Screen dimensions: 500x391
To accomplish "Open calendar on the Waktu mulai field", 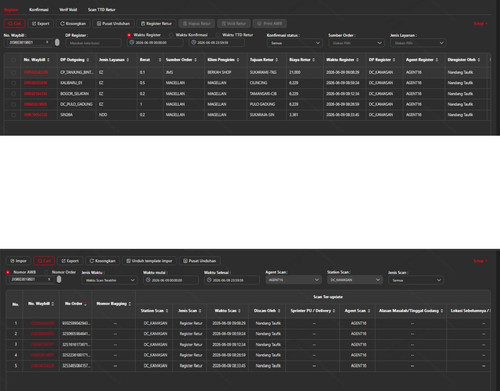I will point(148,280).
